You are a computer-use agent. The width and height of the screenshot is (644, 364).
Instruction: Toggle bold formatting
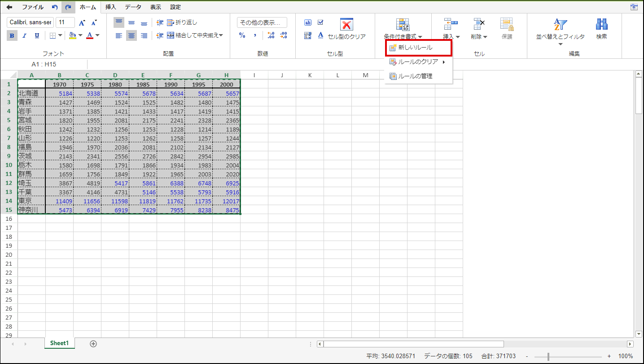point(12,35)
